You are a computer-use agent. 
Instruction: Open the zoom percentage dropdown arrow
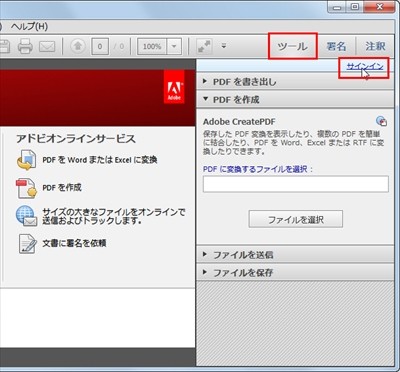[174, 46]
